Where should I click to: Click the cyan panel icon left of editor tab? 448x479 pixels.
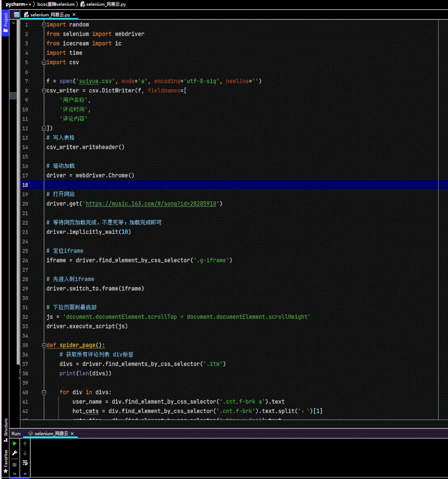click(17, 15)
